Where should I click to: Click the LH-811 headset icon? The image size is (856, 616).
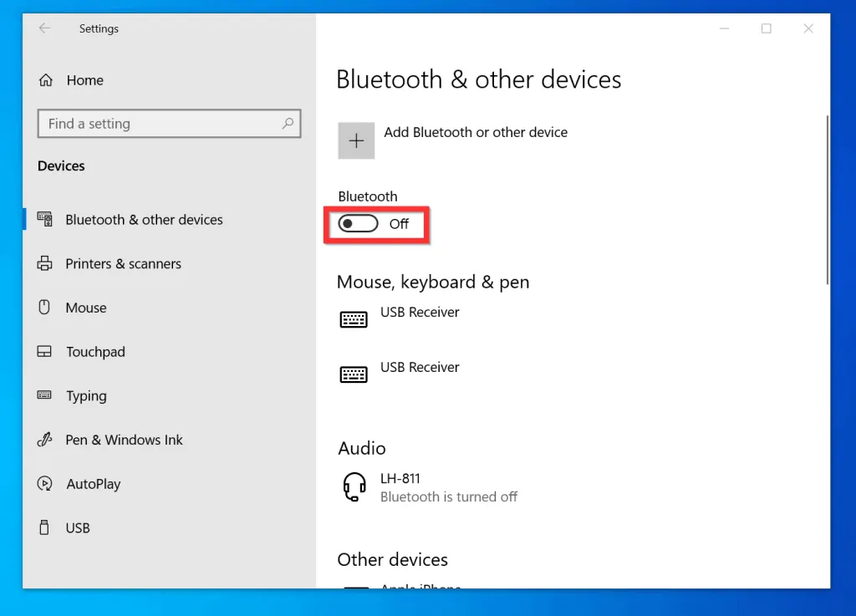point(354,486)
